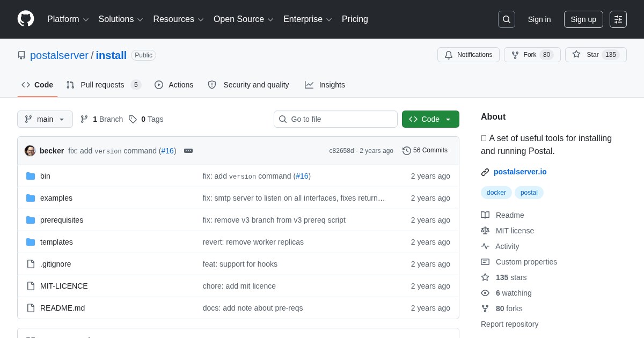Click the MIT license scales icon
The image size is (644, 338).
[485, 231]
